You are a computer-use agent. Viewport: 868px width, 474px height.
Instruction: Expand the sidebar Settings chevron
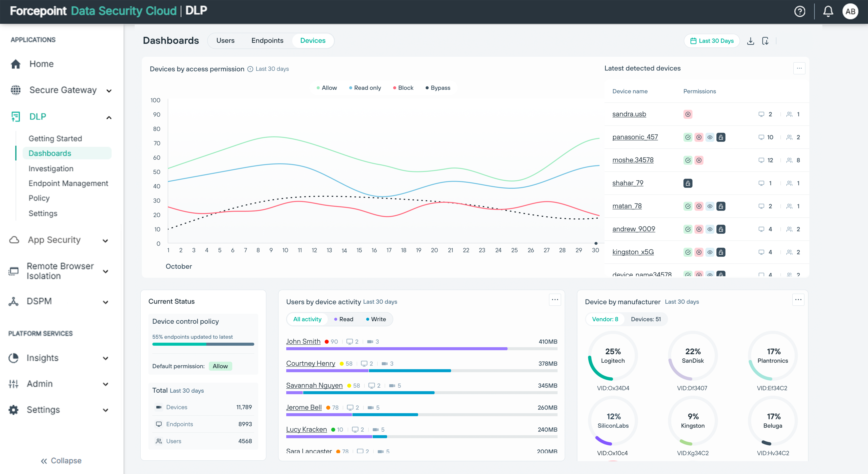click(105, 410)
